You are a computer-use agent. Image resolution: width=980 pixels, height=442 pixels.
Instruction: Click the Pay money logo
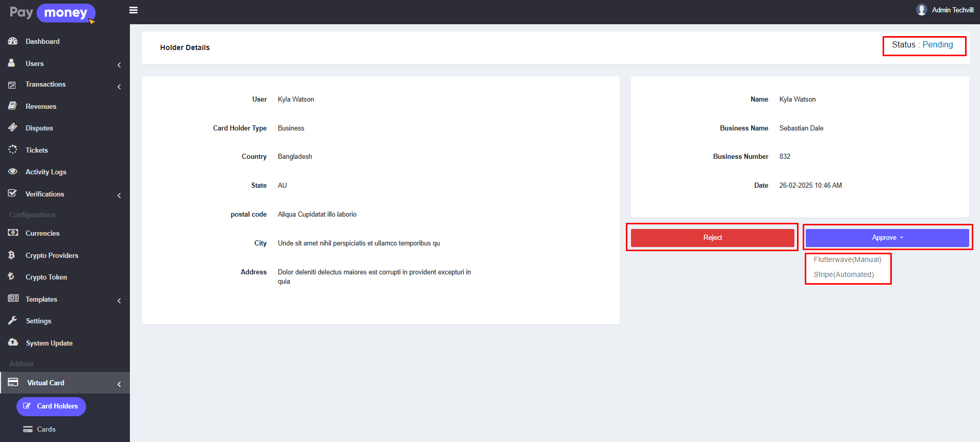tap(52, 13)
